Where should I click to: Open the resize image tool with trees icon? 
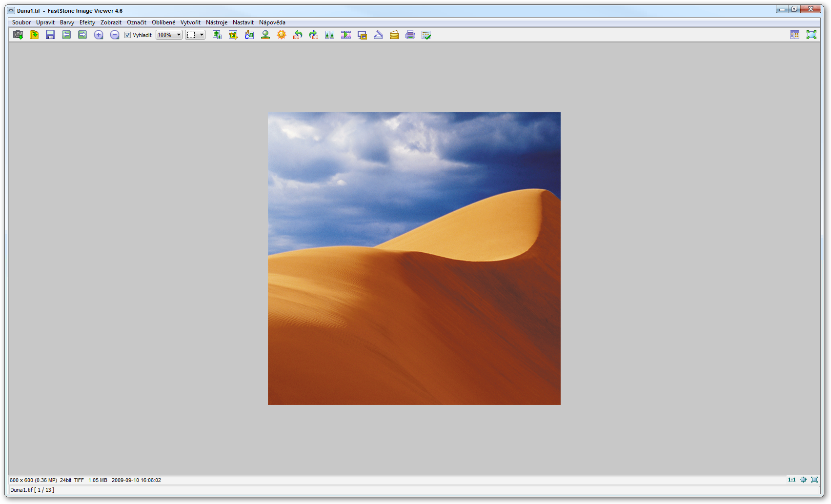pyautogui.click(x=217, y=35)
